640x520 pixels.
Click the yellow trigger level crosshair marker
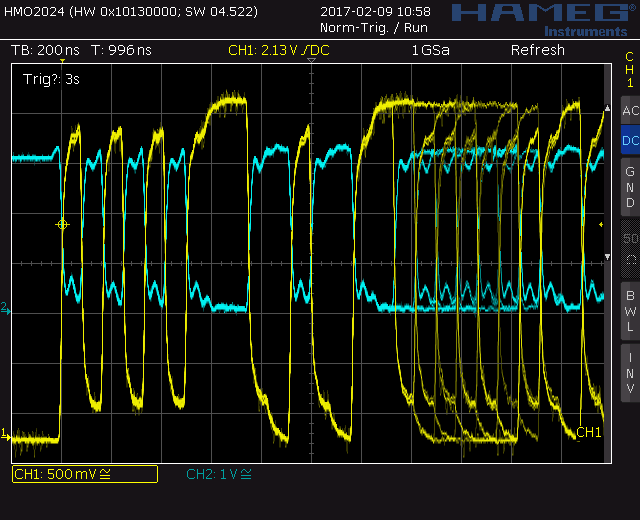[x=62, y=225]
